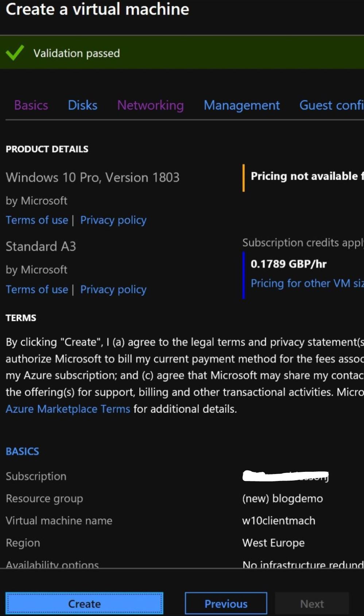Select the Guest config tab

click(331, 105)
